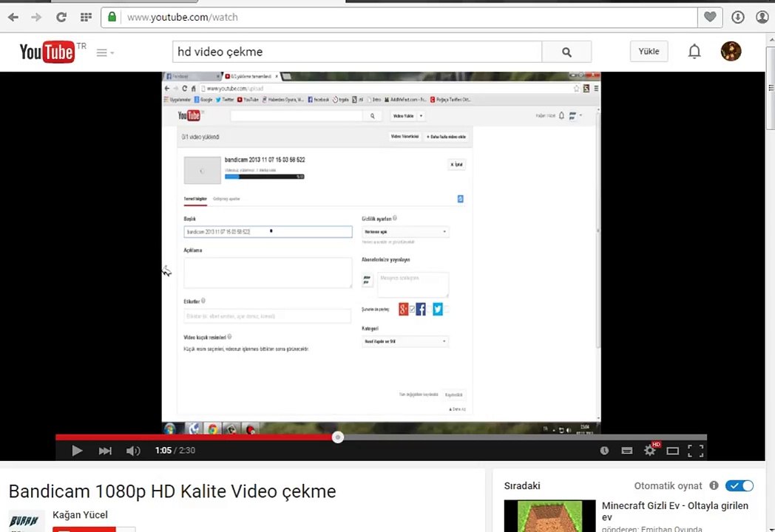Open the Minecraft Gizli Ev video thumbnail
The width and height of the screenshot is (775, 532).
pos(549,516)
